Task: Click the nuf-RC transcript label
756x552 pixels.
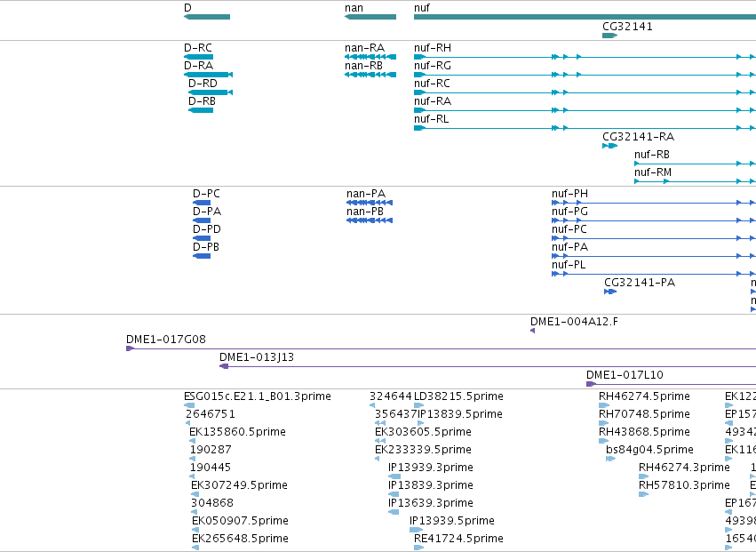Action: coord(432,84)
